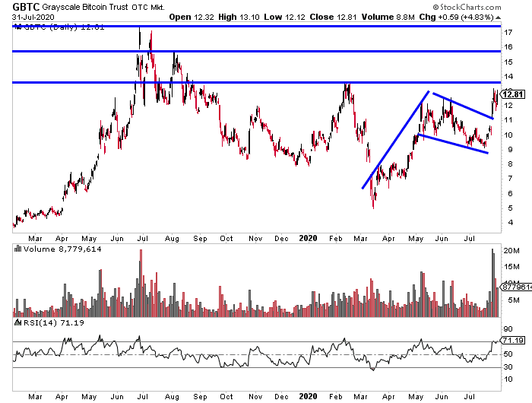Click the 15M volume axis label
Viewport: 532px width, 403px height.
tap(511, 267)
